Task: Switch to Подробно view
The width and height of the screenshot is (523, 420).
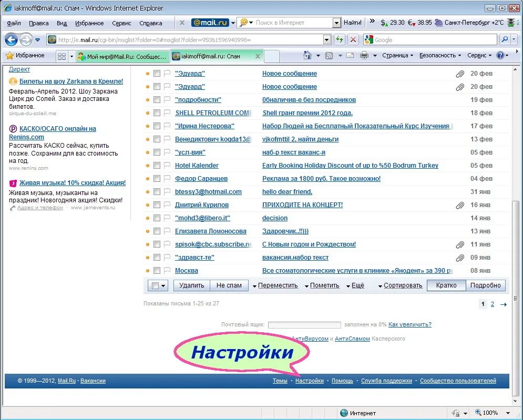Action: coord(485,285)
